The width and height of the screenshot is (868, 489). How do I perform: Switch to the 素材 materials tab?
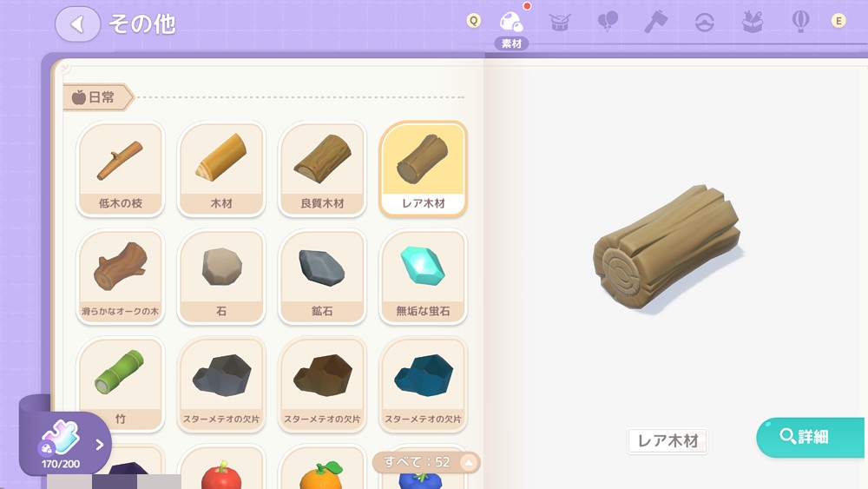pyautogui.click(x=511, y=30)
